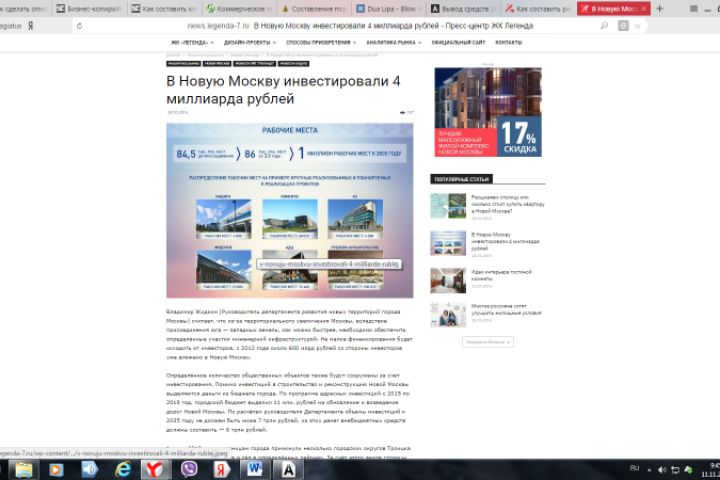The height and width of the screenshot is (480, 720).
Task: Click thumbnail of the жилищные условия article
Action: (448, 314)
